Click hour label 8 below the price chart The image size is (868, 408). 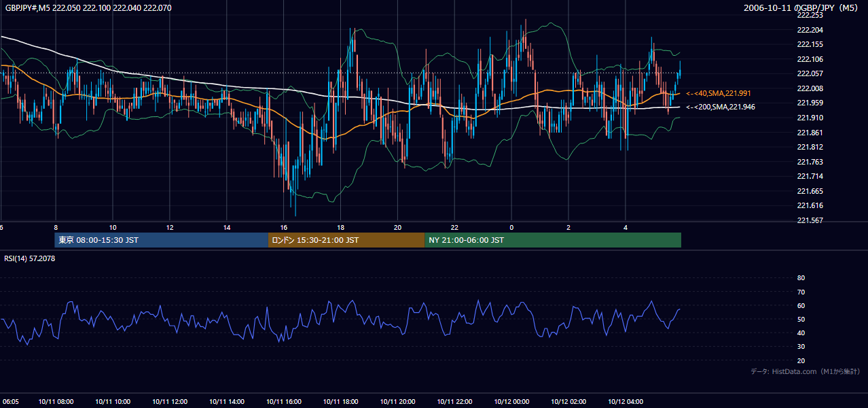tap(56, 227)
